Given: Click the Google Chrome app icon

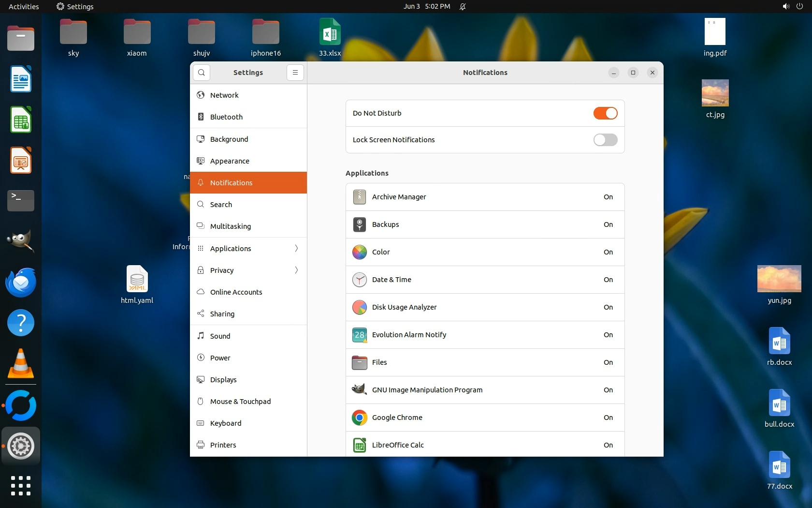Looking at the screenshot, I should [x=359, y=418].
